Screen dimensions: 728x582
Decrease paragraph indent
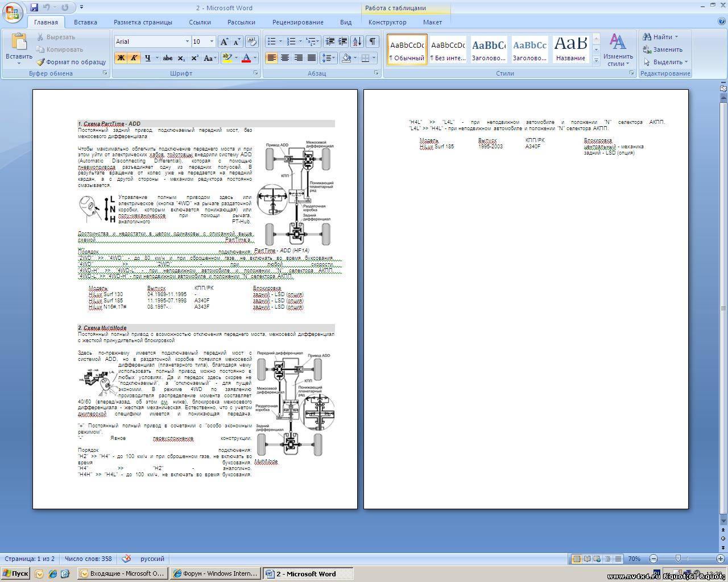(329, 41)
